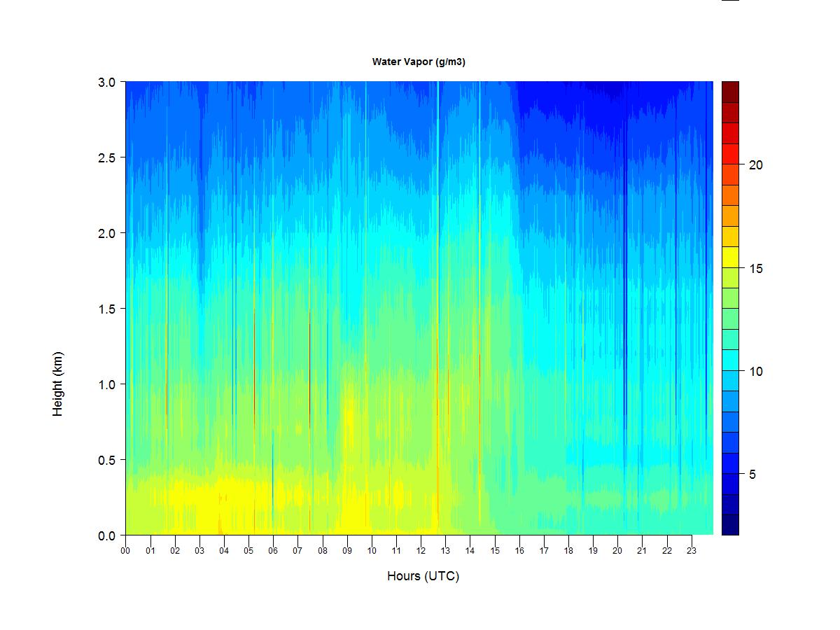Image resolution: width=840 pixels, height=630 pixels.
Task: Click the "1.0" height tick label
Action: [x=107, y=384]
